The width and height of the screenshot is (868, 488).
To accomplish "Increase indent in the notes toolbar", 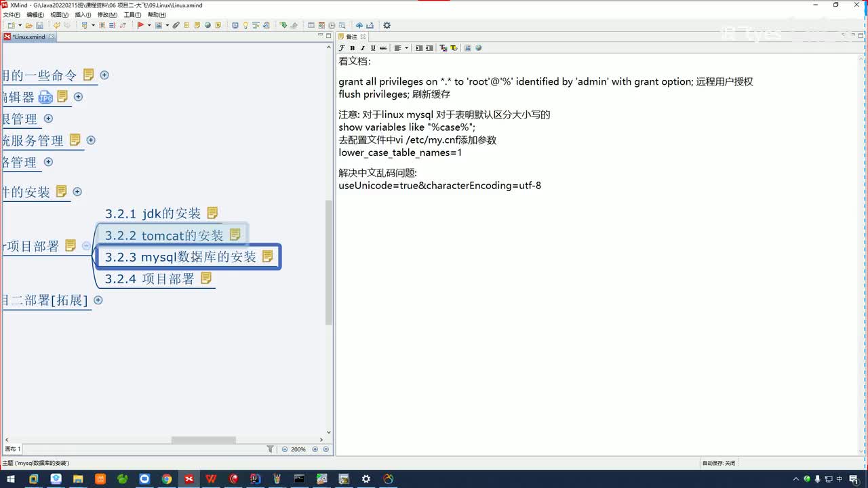I will pyautogui.click(x=419, y=48).
